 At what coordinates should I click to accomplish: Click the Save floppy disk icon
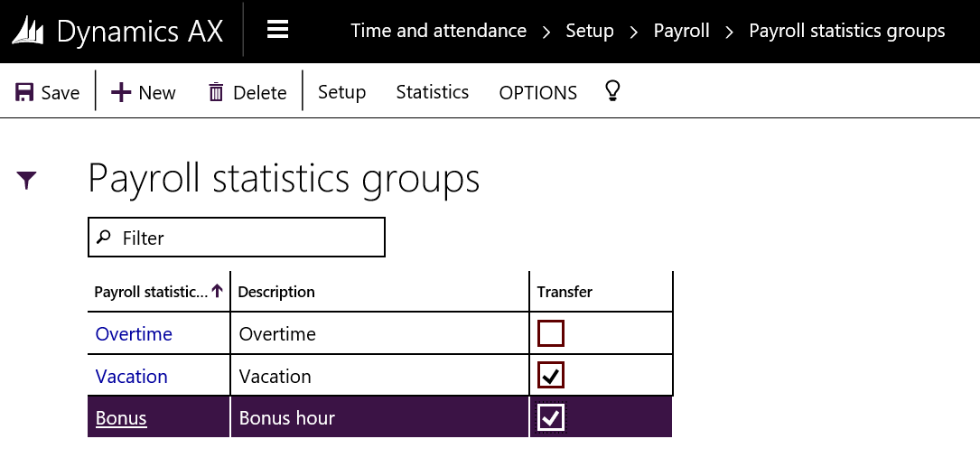(x=24, y=92)
